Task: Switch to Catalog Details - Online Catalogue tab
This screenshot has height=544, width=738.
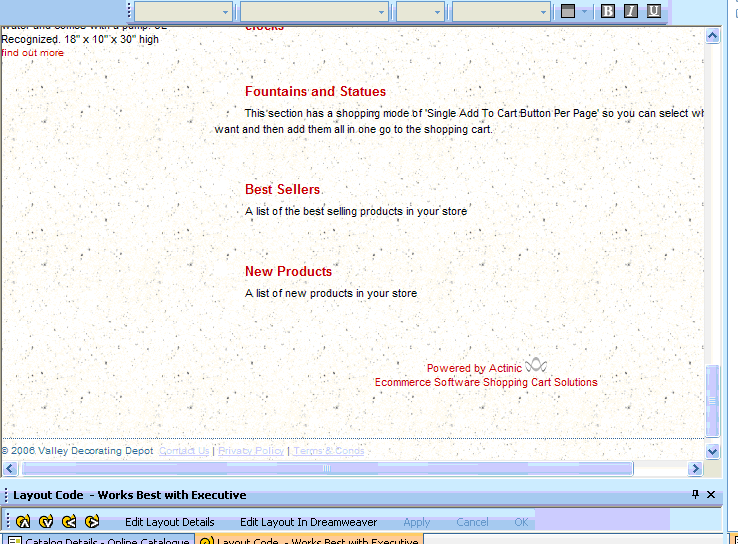Action: point(98,541)
